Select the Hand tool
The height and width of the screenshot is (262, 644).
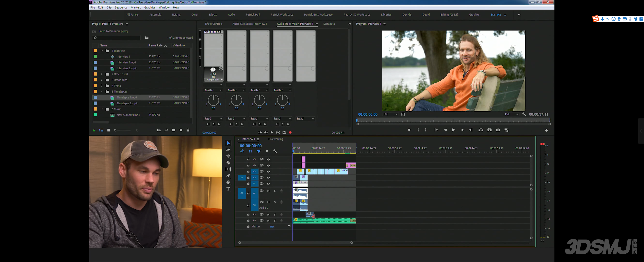point(228,182)
